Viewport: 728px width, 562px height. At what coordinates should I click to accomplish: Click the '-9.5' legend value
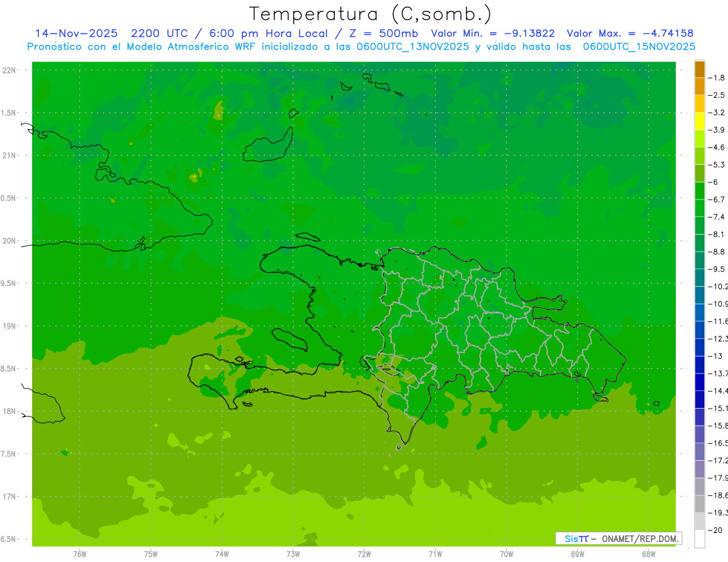click(x=717, y=269)
